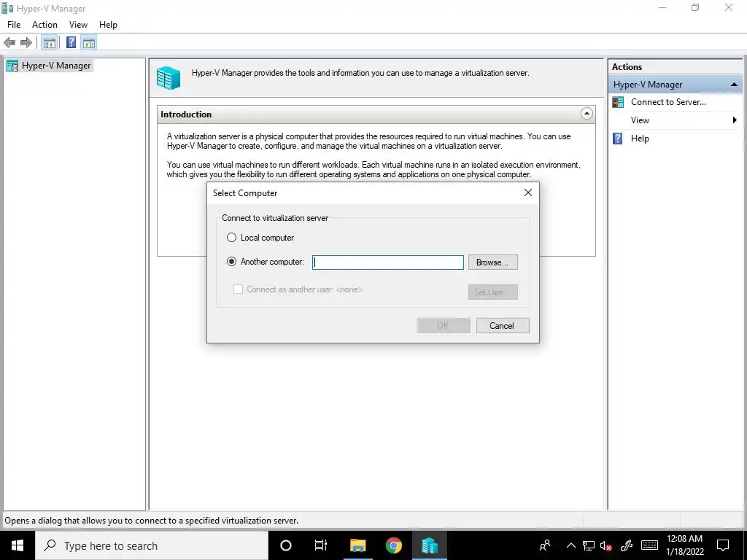Click the Hyper-V server icon in the header
This screenshot has height=560, width=747.
point(169,78)
